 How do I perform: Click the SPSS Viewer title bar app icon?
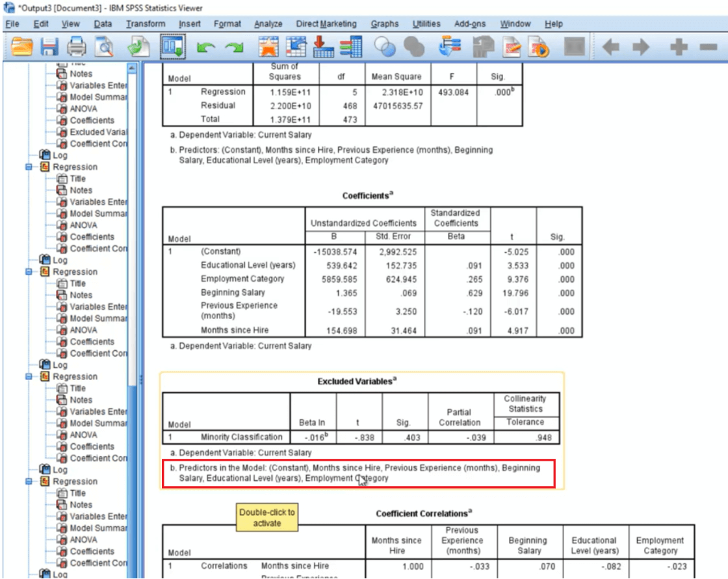(x=8, y=8)
